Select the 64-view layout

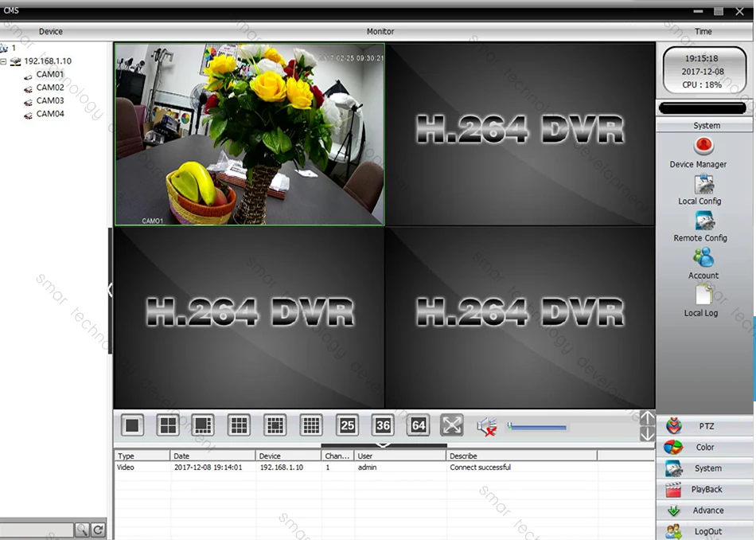click(418, 425)
